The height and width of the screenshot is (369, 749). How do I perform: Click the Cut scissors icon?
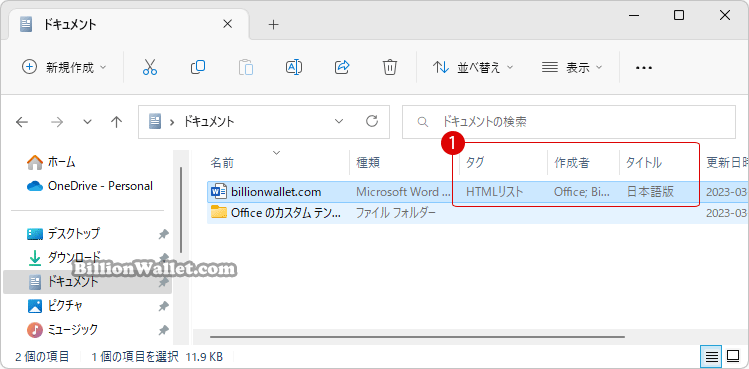coord(150,67)
